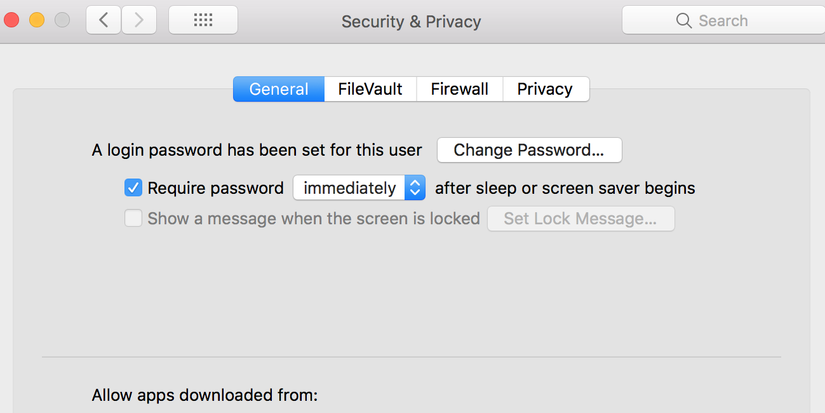
Task: Switch to the FileVault tab
Action: pyautogui.click(x=370, y=89)
